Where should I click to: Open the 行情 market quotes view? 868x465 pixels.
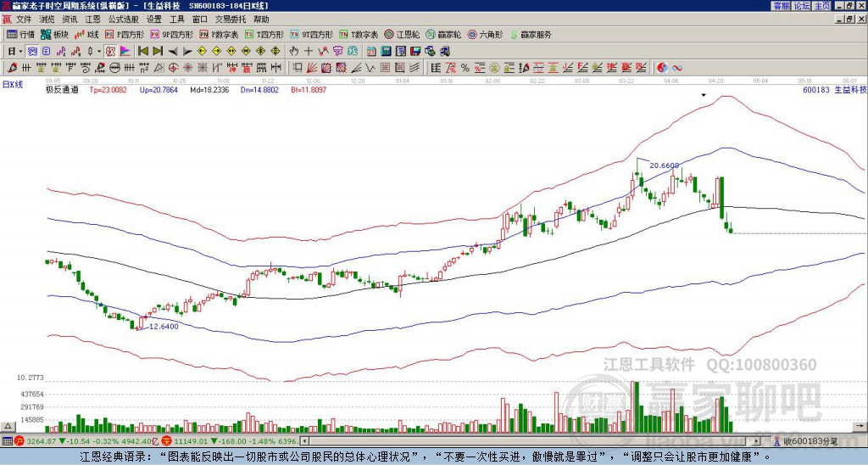point(20,34)
